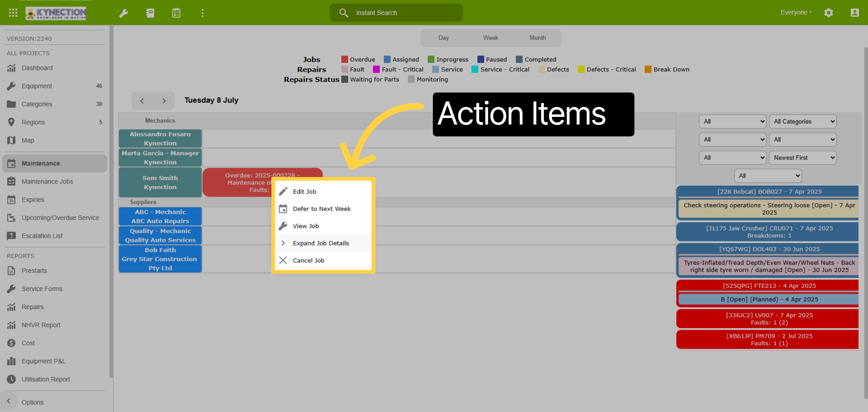
Task: Open the All dropdown left of Newest First
Action: click(733, 158)
